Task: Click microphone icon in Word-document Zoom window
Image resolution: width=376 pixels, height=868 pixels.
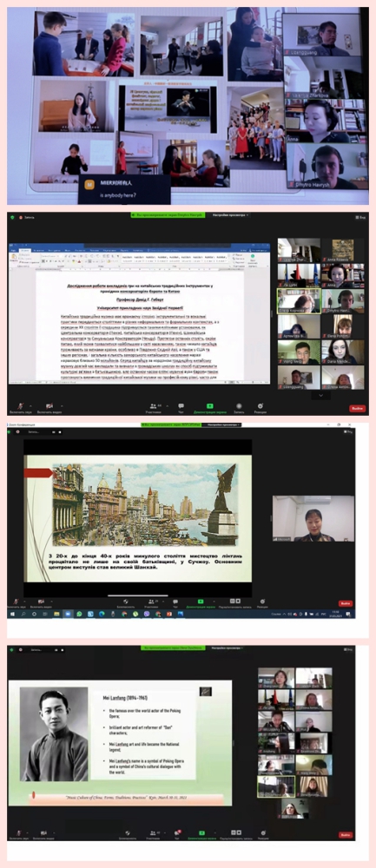Action: 21,405
